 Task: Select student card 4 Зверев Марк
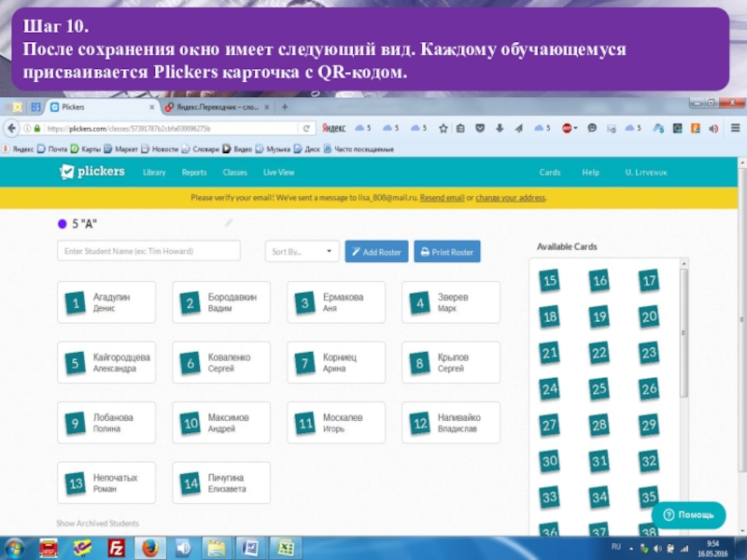pos(451,302)
